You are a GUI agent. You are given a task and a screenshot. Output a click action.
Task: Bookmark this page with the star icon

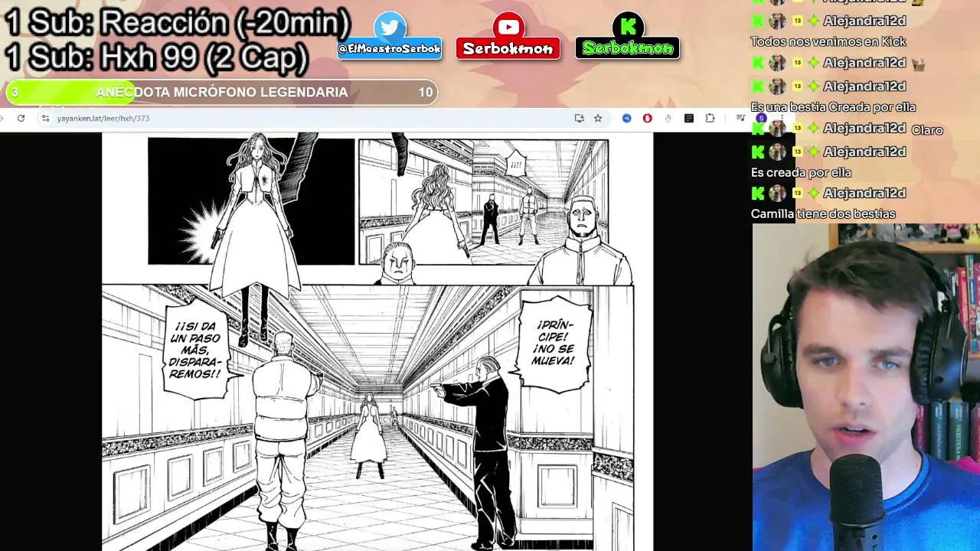(598, 118)
